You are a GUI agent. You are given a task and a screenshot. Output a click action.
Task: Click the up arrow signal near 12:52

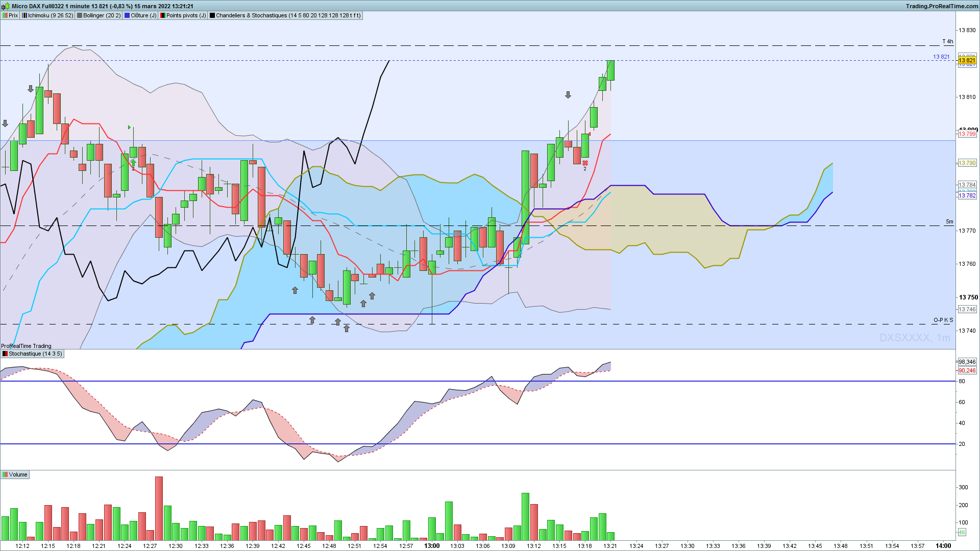pos(363,304)
